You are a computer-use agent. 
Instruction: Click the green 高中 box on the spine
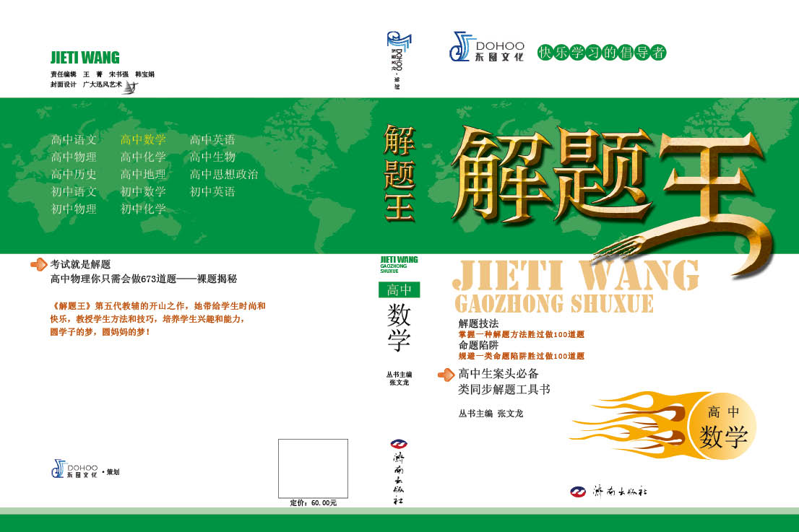click(x=399, y=289)
